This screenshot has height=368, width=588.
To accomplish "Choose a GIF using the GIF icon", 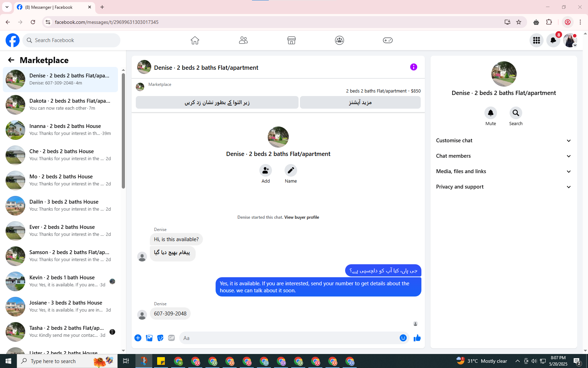I will [x=171, y=338].
